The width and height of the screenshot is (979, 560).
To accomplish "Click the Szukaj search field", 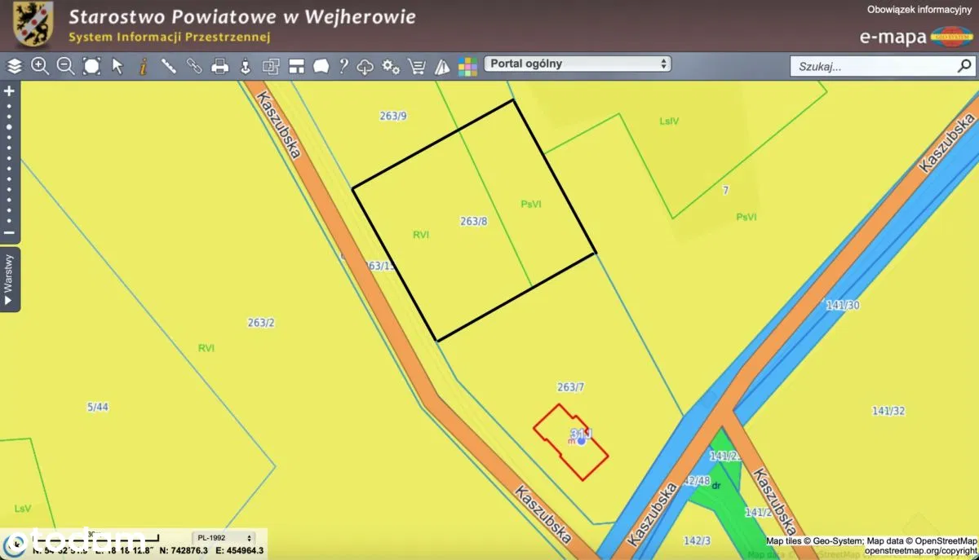I will (873, 67).
